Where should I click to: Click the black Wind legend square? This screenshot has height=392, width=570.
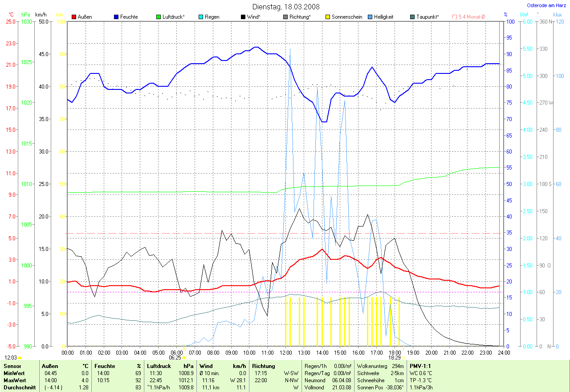click(x=244, y=17)
